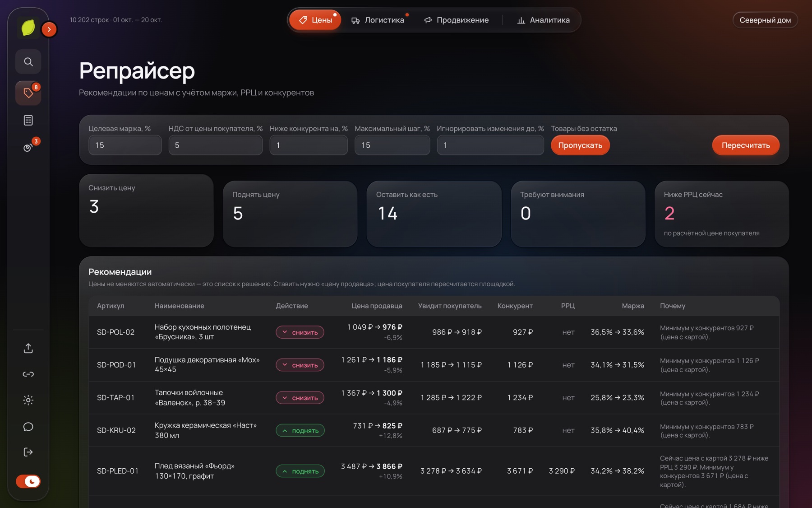The width and height of the screenshot is (812, 508).
Task: Switch to the Продвижение tab
Action: coord(456,20)
